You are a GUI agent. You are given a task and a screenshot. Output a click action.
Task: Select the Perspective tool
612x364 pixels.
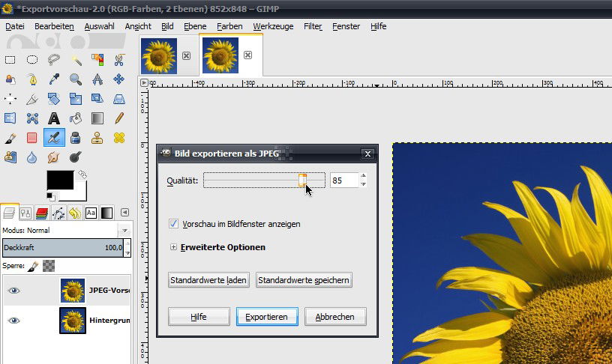(119, 99)
